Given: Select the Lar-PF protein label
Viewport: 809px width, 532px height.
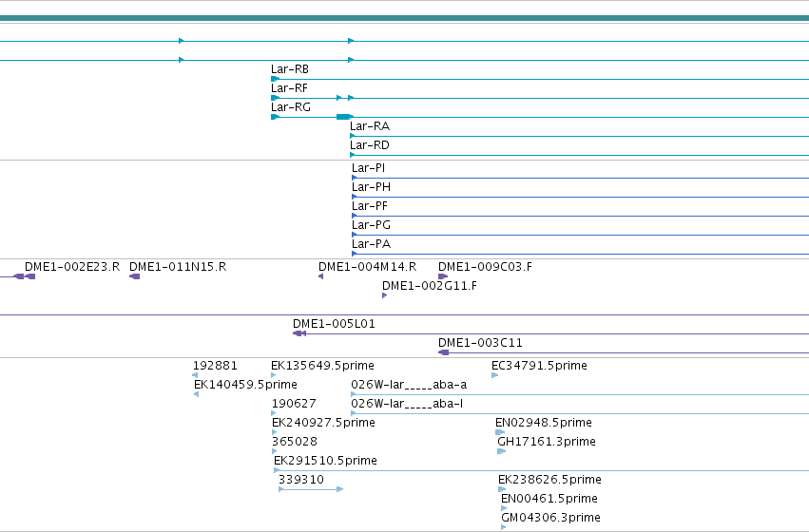Looking at the screenshot, I should 370,206.
